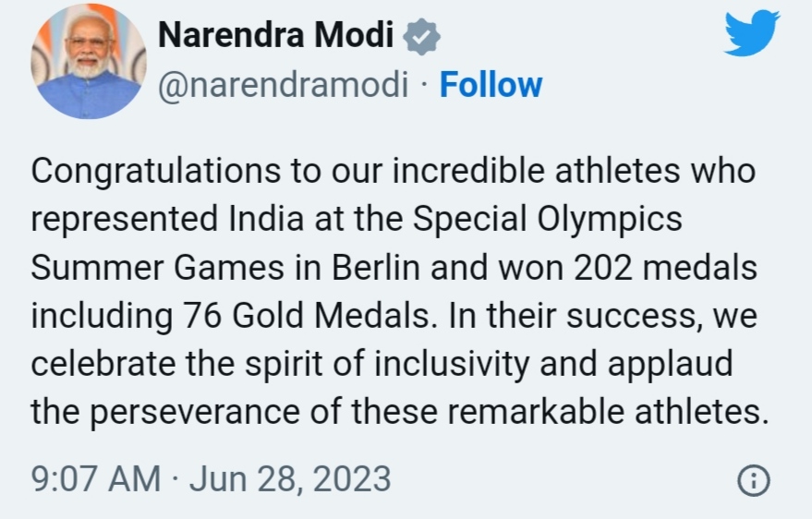812x519 pixels.
Task: Click the last line mentioning perseverance
Action: (x=400, y=413)
